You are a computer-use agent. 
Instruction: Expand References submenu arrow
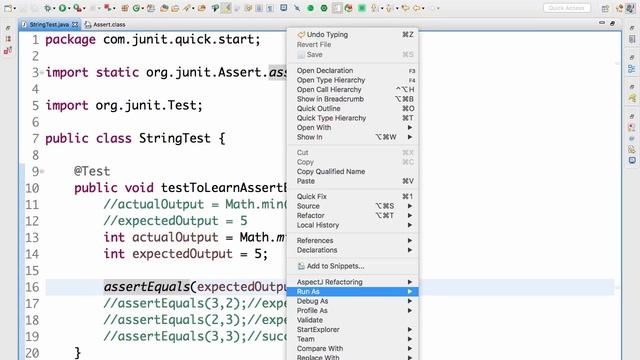(x=409, y=241)
